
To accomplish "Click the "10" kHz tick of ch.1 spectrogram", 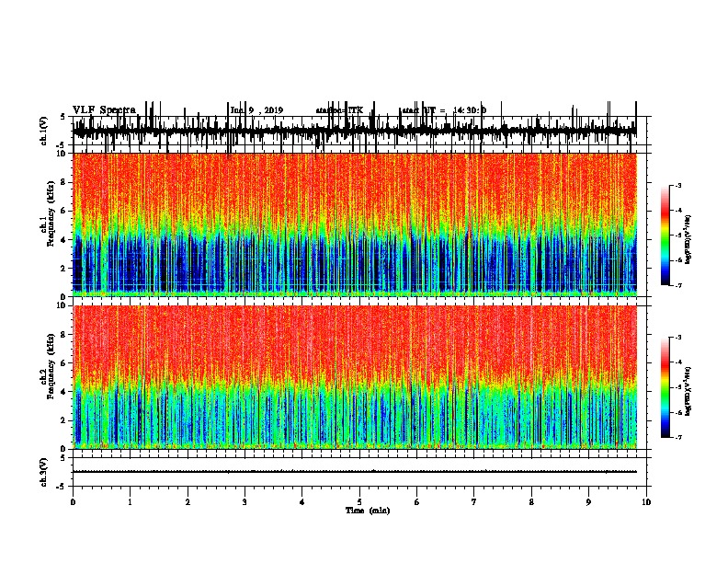I will pyautogui.click(x=63, y=154).
